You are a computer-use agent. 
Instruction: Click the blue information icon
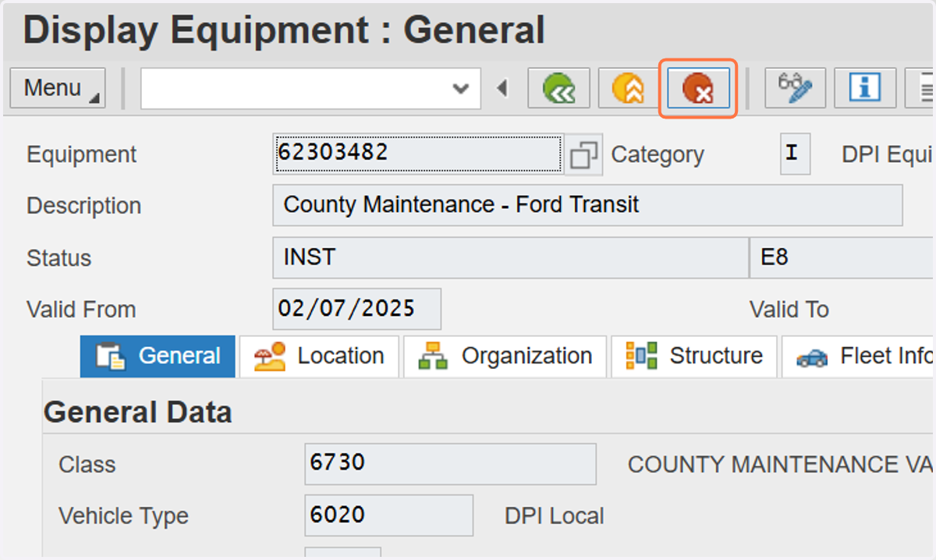click(864, 88)
